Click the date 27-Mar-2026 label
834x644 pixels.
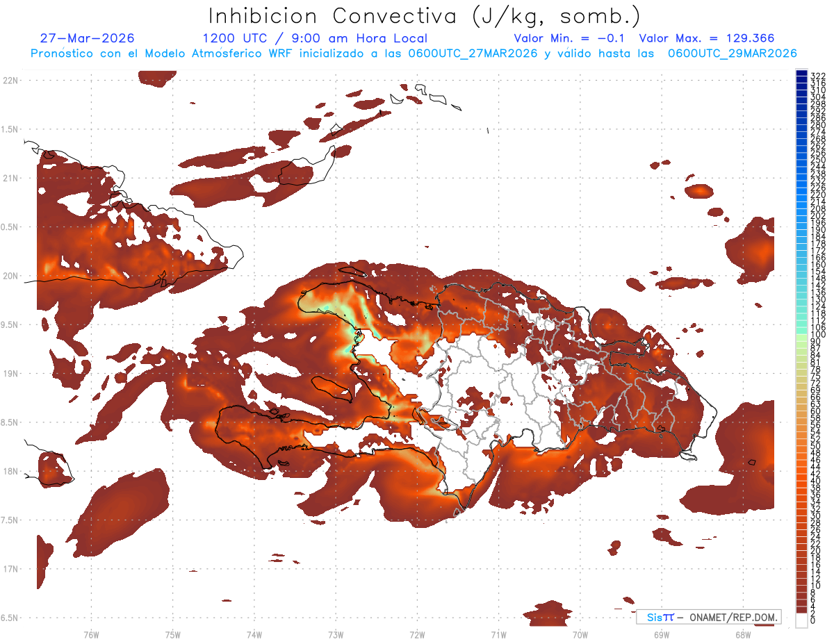pos(88,38)
